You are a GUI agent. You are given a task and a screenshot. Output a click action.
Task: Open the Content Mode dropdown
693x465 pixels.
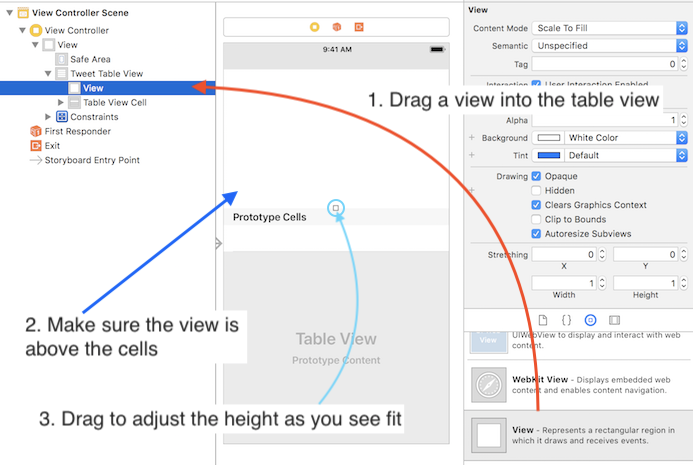pos(609,28)
